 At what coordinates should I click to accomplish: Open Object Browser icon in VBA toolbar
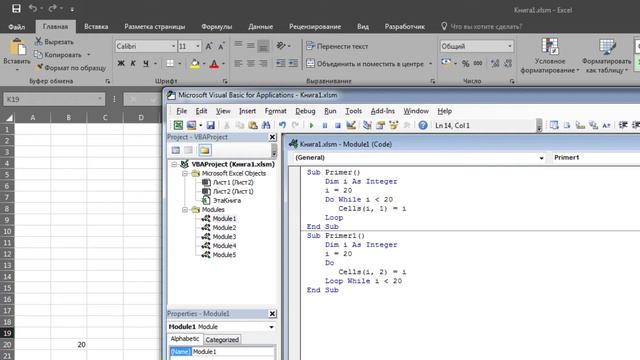(x=393, y=125)
